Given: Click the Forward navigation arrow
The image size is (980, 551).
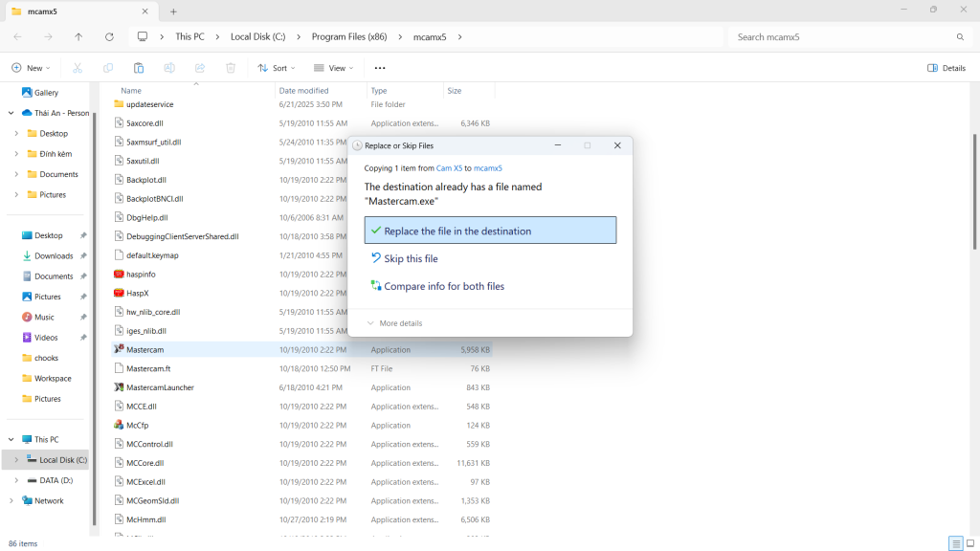Looking at the screenshot, I should click(48, 37).
